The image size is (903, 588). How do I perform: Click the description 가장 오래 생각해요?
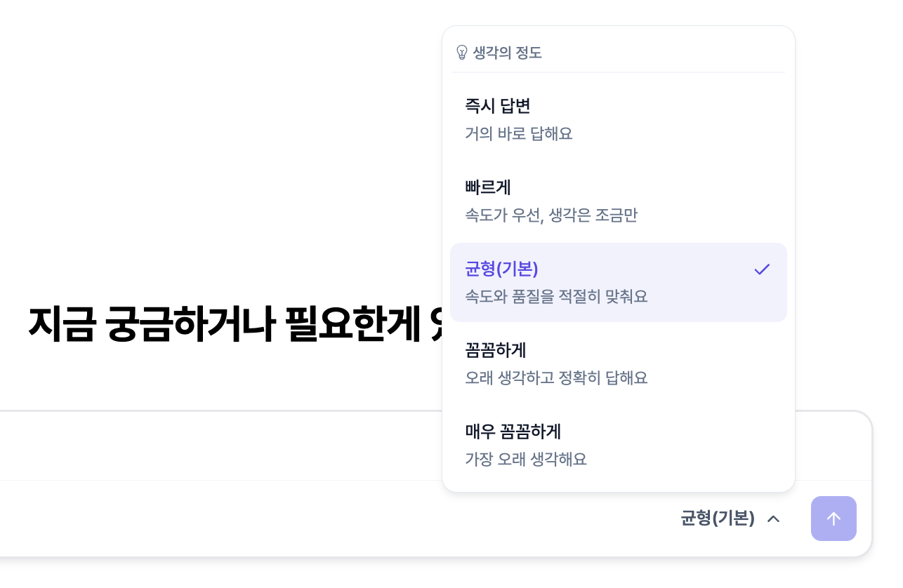(525, 459)
